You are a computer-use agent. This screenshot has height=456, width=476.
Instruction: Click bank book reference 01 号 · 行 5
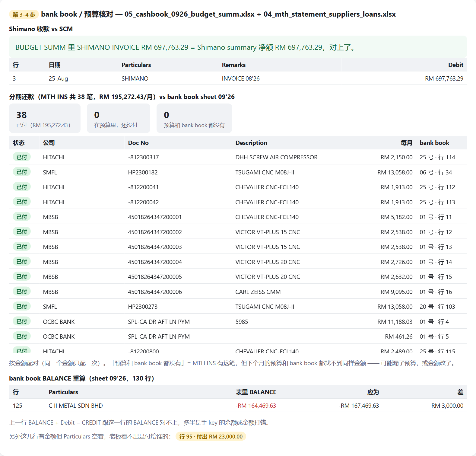(x=434, y=336)
